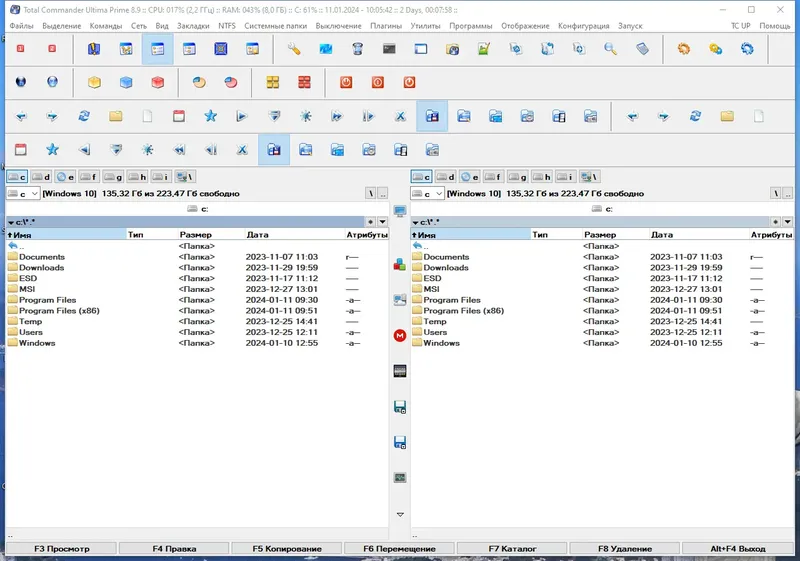Click the F7 Каталог button

(512, 549)
